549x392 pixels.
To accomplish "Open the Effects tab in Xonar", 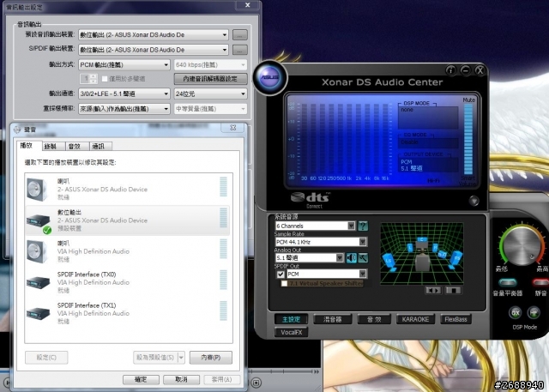I will (x=374, y=319).
